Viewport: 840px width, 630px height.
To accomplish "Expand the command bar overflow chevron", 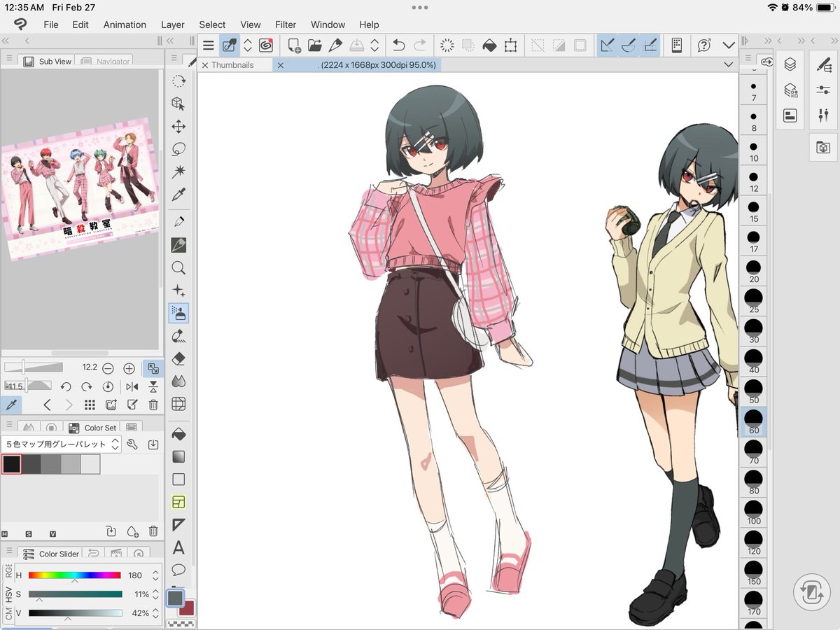I will tap(729, 45).
